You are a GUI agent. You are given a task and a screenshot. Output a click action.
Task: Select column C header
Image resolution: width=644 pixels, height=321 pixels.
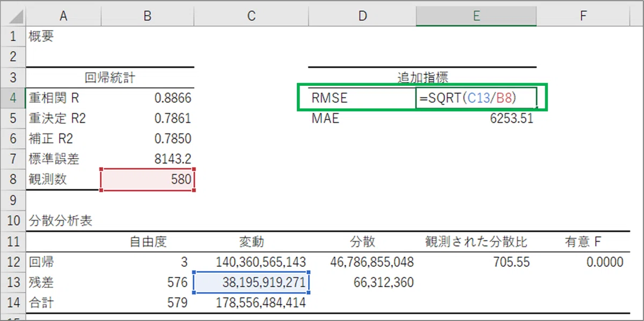(x=251, y=16)
